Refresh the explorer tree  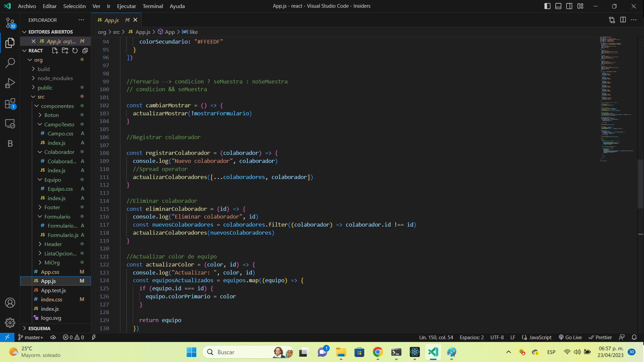coord(75,51)
